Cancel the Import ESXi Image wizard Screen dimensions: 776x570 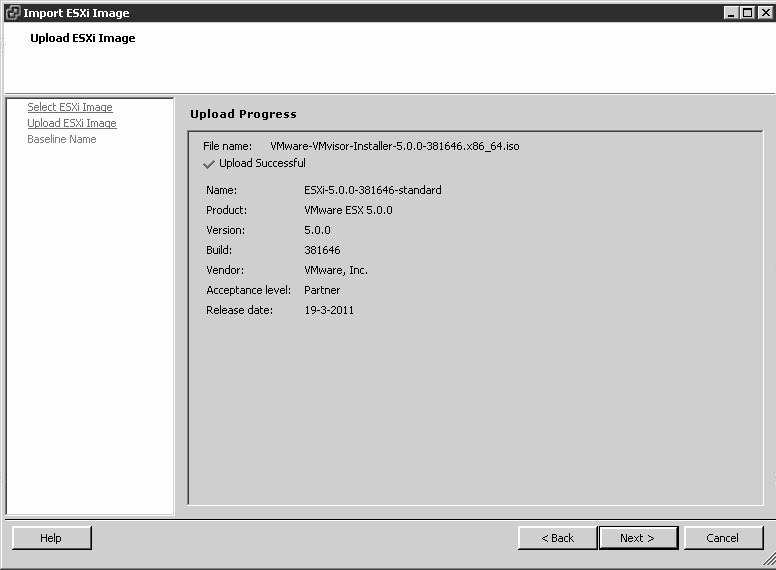723,538
